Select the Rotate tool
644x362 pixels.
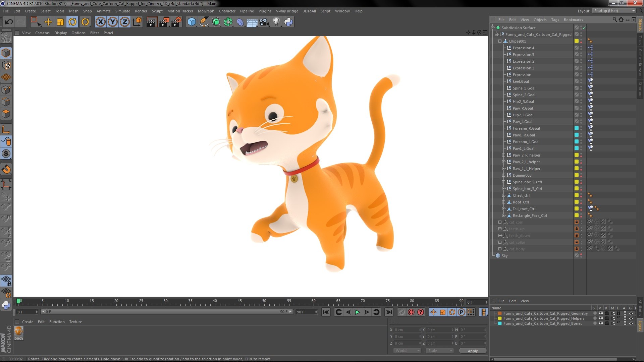coord(72,22)
